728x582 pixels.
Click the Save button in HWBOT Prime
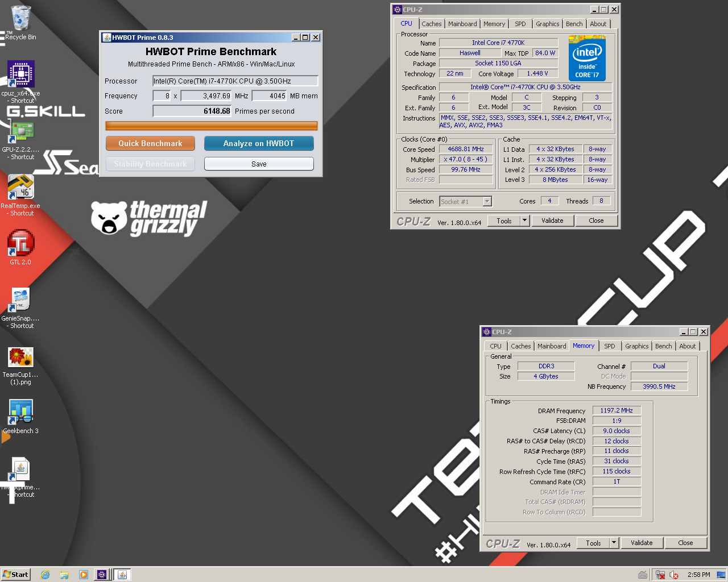(259, 164)
